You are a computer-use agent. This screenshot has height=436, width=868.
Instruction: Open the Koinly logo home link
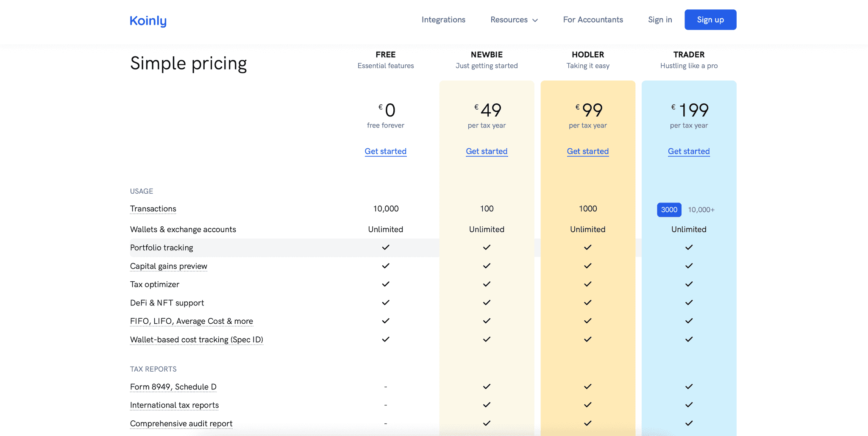pos(148,20)
